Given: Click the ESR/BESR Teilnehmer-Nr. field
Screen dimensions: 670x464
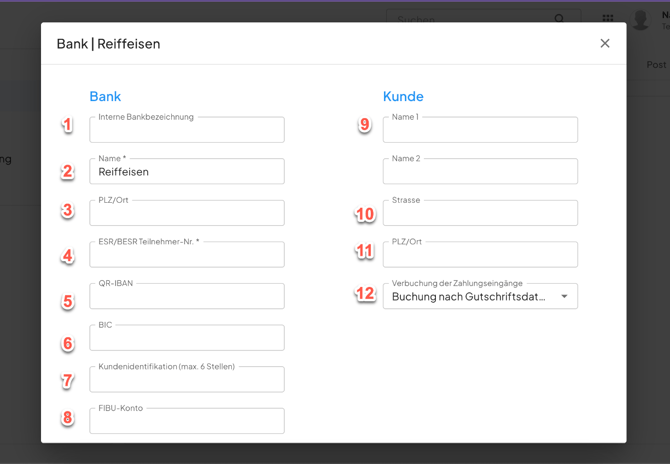Looking at the screenshot, I should pyautogui.click(x=187, y=255).
